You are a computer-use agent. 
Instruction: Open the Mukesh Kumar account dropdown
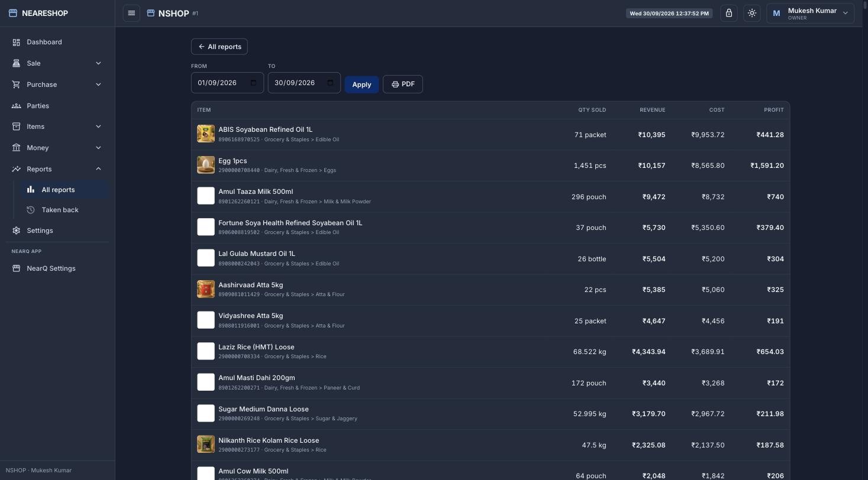pos(811,13)
